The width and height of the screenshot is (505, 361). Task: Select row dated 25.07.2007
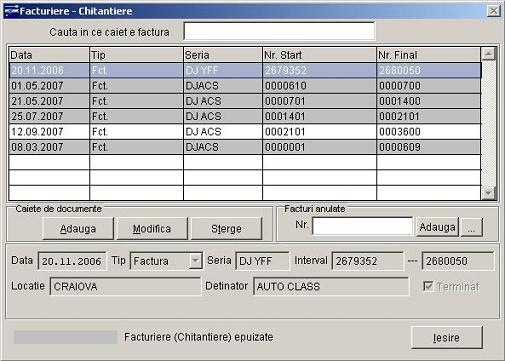(245, 116)
